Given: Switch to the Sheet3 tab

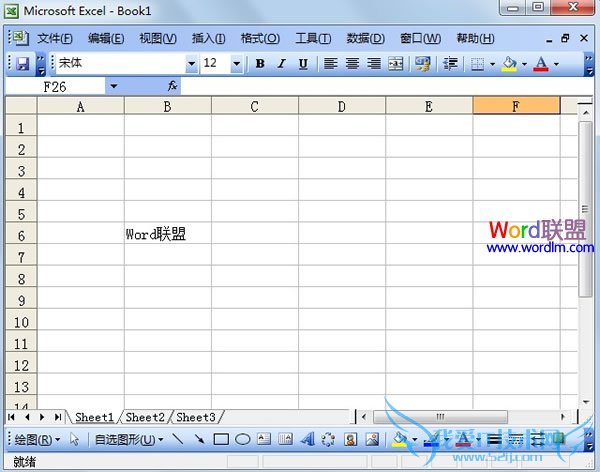Looking at the screenshot, I should [196, 417].
